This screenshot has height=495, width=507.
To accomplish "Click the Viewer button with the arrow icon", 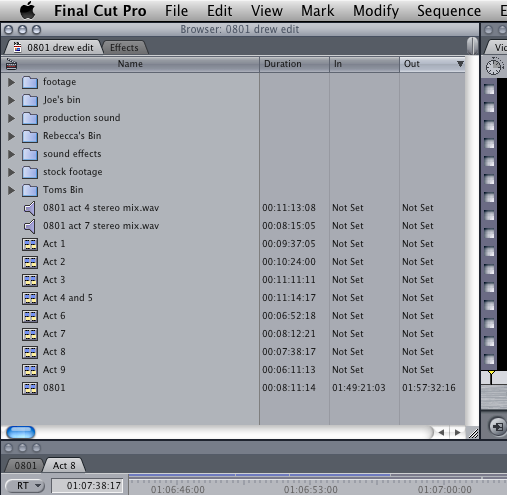I will [x=498, y=426].
